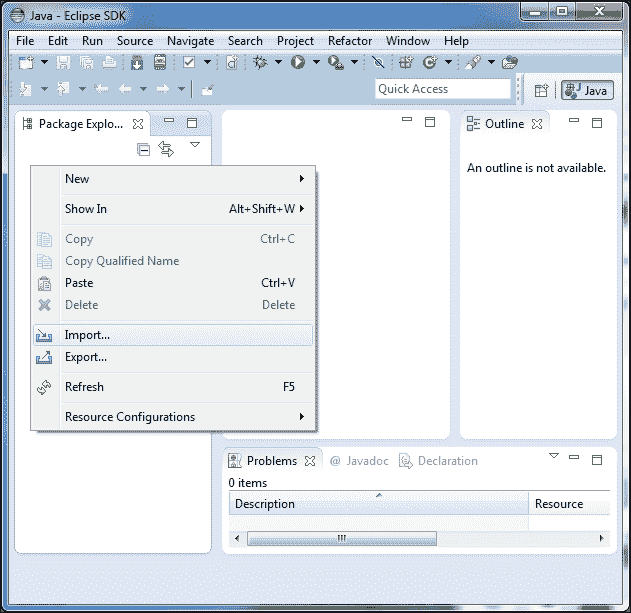Close the Outline view tab

[537, 124]
